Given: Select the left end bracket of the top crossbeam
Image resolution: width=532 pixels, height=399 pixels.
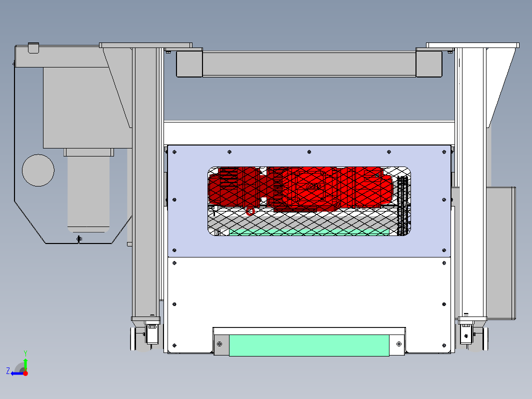Looking at the screenshot, I should 189,63.
